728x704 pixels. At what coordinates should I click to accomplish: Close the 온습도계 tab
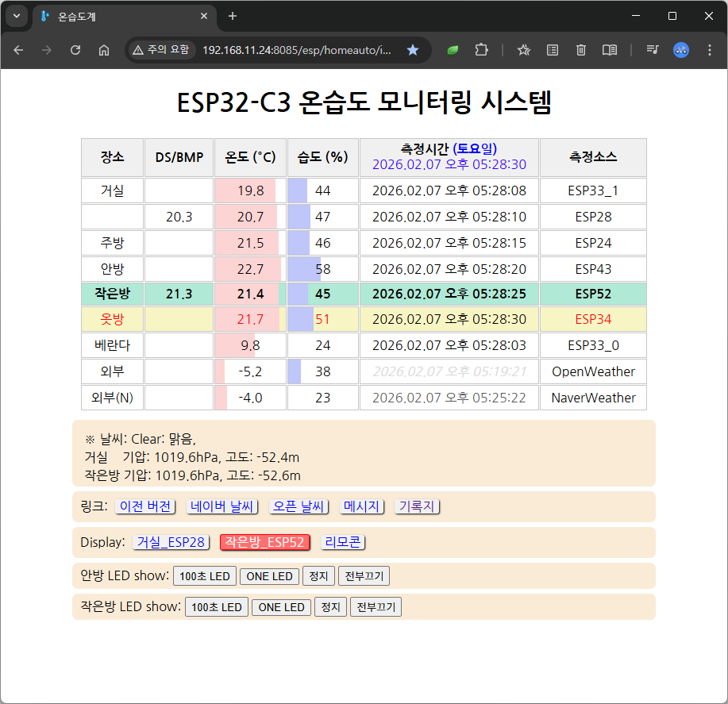tap(204, 16)
